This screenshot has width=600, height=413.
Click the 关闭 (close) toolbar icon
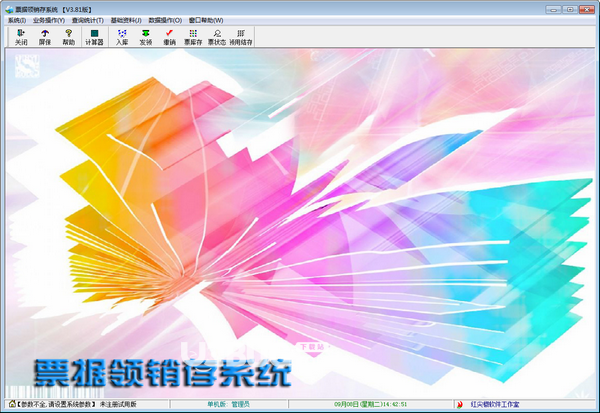21,37
